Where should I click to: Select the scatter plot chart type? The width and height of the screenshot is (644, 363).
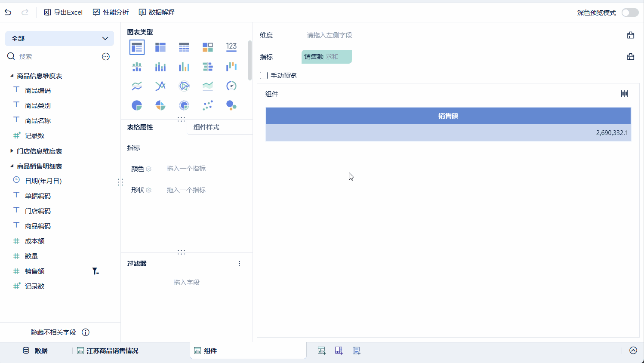[208, 105]
